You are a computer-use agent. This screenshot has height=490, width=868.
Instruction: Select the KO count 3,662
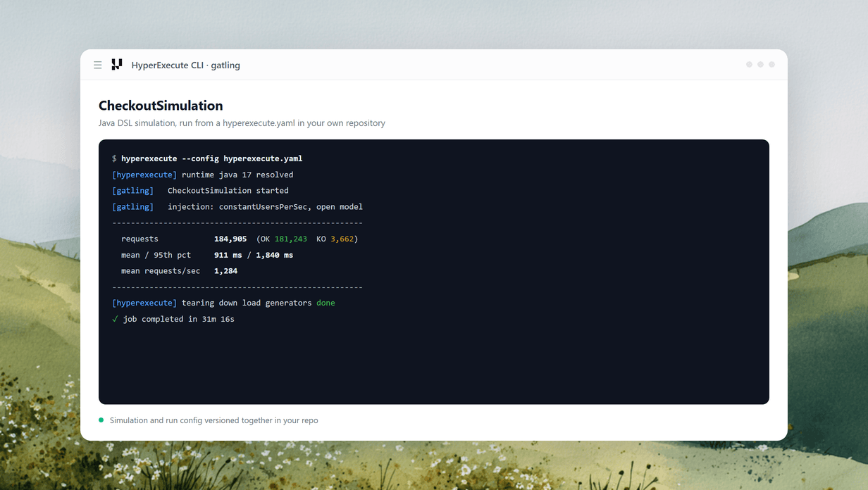click(x=342, y=239)
